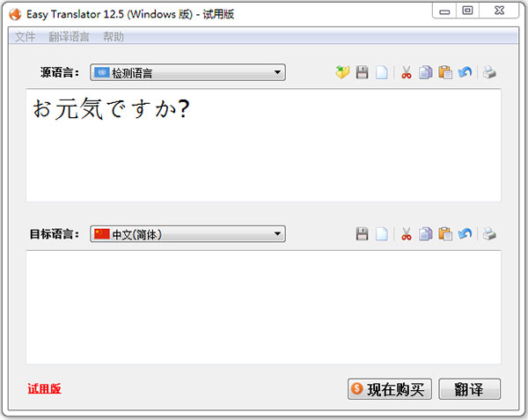The width and height of the screenshot is (528, 420).
Task: Click the red 试用版 link
Action: click(x=44, y=388)
